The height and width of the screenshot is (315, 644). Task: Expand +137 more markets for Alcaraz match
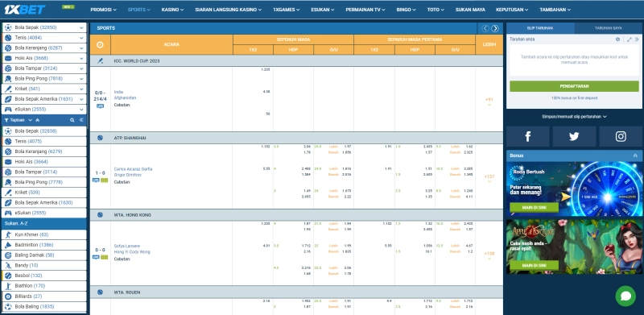(x=489, y=178)
